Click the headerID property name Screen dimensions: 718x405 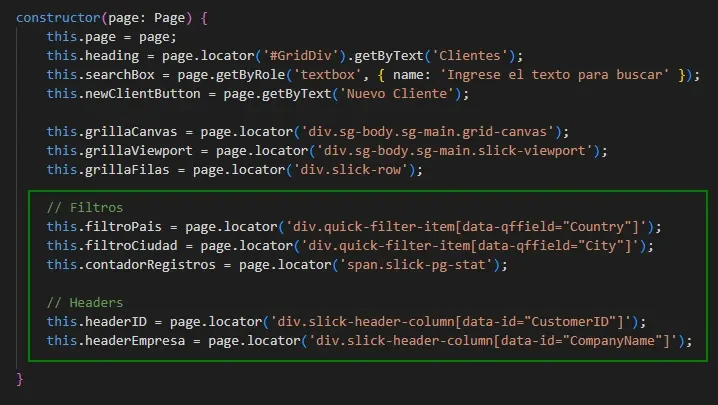coord(116,322)
